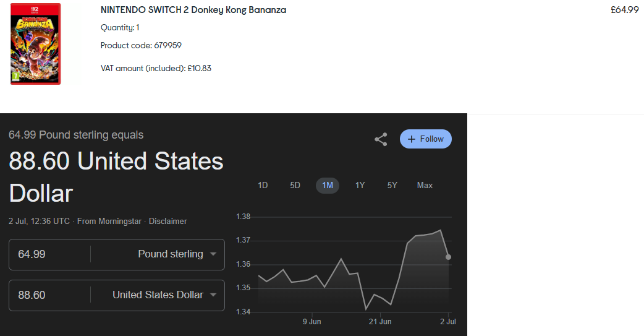Select the 1D chart range tab
The image size is (644, 336).
(x=263, y=186)
